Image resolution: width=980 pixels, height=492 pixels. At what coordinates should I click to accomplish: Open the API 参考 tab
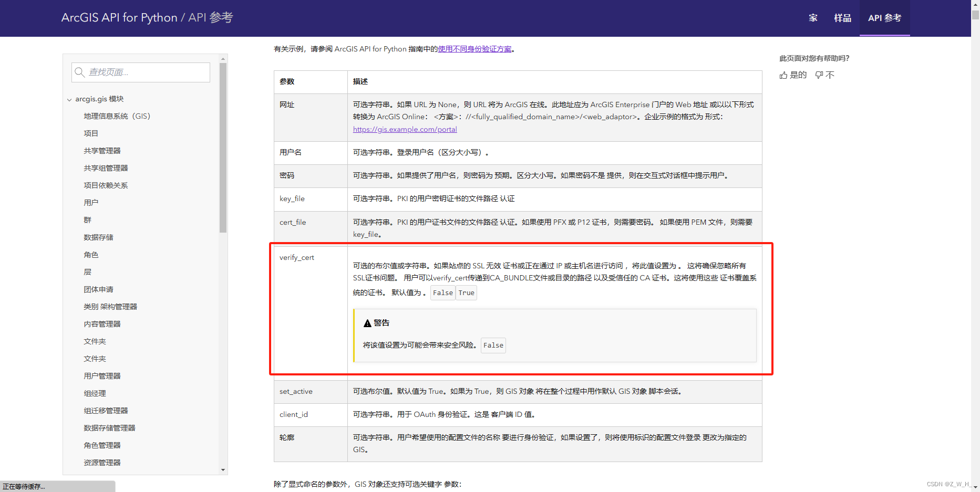point(884,18)
